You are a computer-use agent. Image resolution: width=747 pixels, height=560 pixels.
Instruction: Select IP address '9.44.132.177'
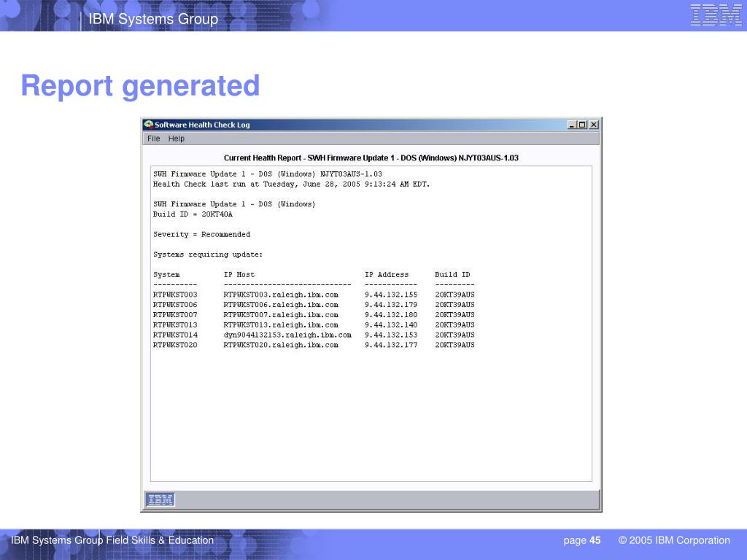pyautogui.click(x=391, y=345)
